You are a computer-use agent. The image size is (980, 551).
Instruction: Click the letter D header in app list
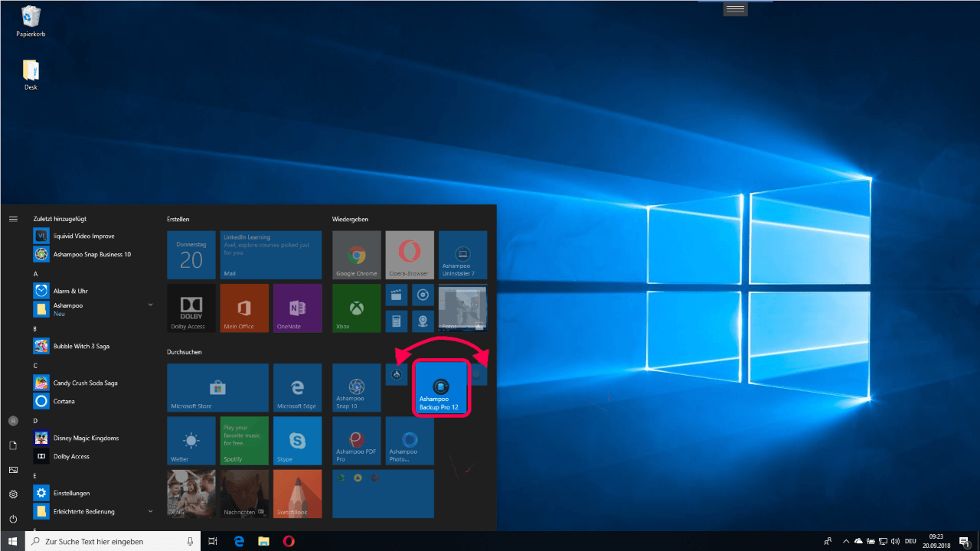[35, 420]
